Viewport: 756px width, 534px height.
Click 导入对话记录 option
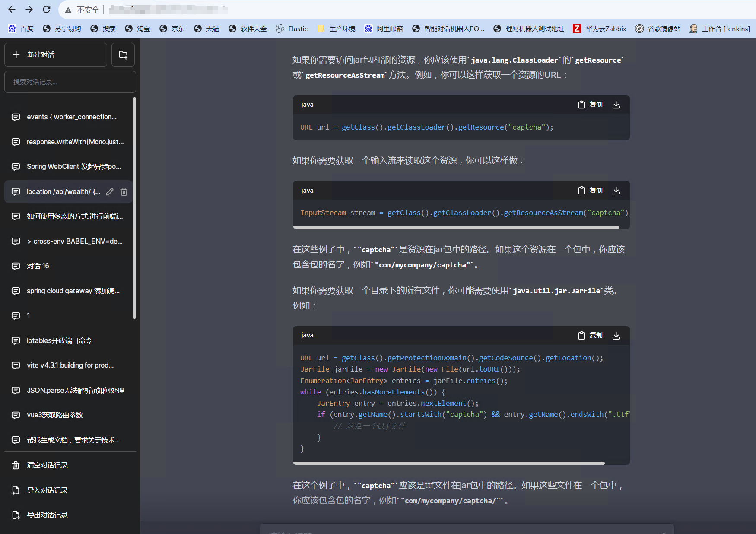(x=70, y=490)
